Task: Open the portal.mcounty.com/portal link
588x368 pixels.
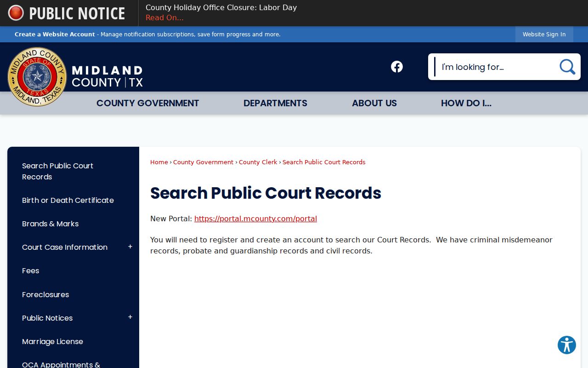Action: coord(255,218)
